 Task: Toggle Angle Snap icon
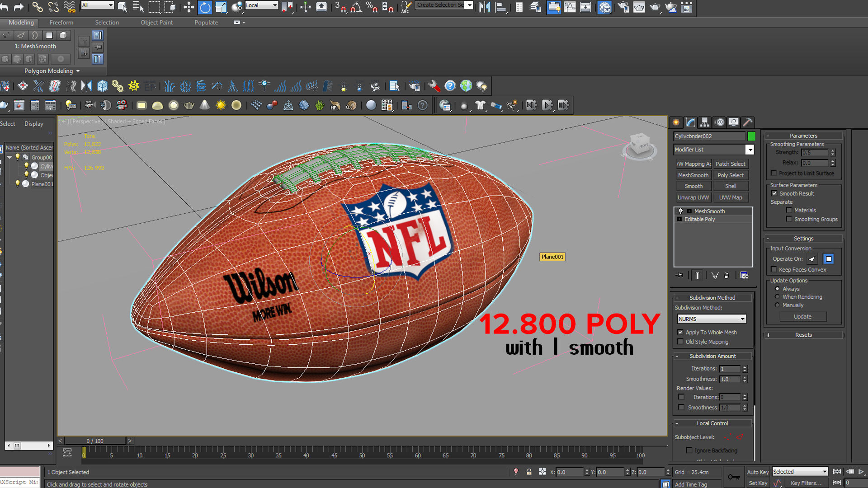356,7
